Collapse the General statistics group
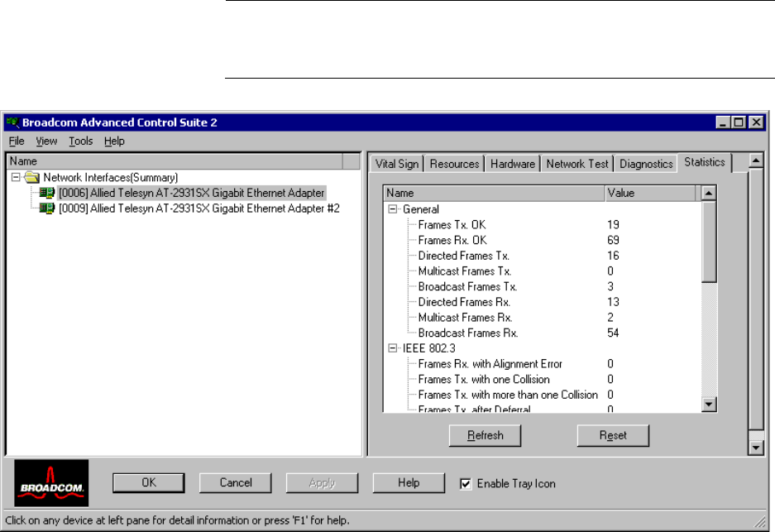Image resolution: width=775 pixels, height=532 pixels. click(392, 209)
